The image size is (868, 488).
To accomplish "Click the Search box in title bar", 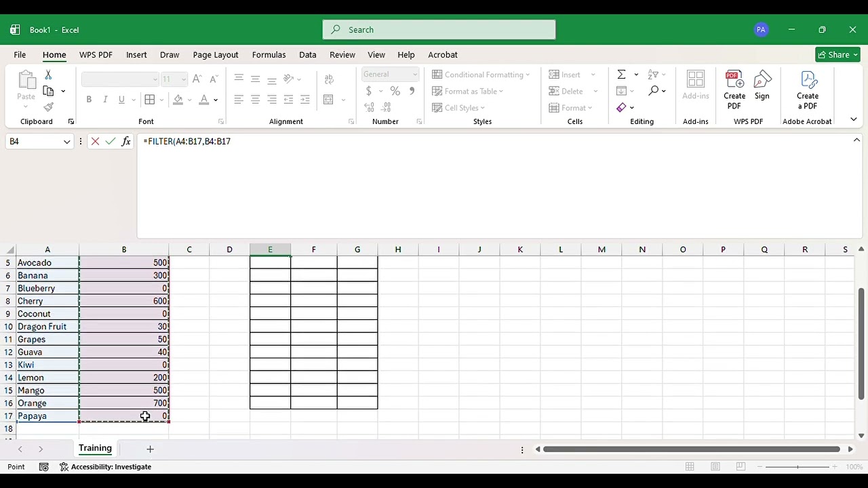I will [x=439, y=30].
